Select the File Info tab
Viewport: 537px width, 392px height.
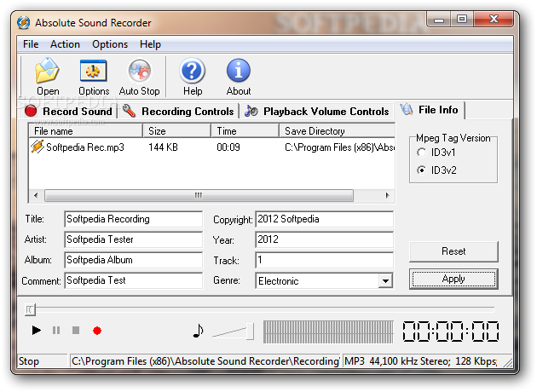(430, 110)
